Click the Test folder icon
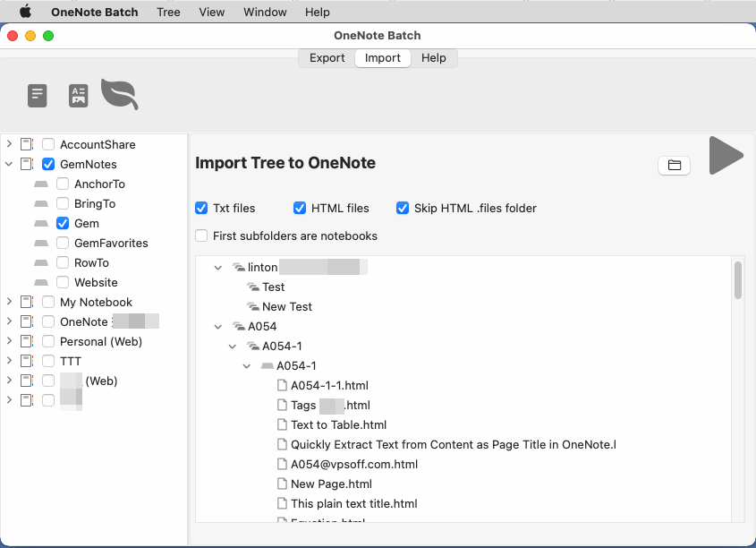This screenshot has height=548, width=756. click(x=253, y=287)
